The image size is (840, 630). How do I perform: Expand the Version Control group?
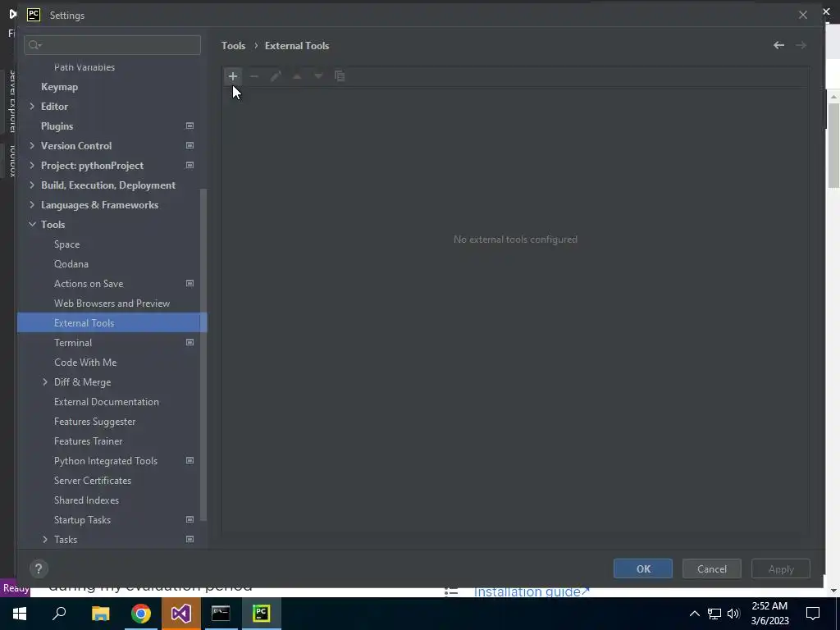[x=32, y=146]
